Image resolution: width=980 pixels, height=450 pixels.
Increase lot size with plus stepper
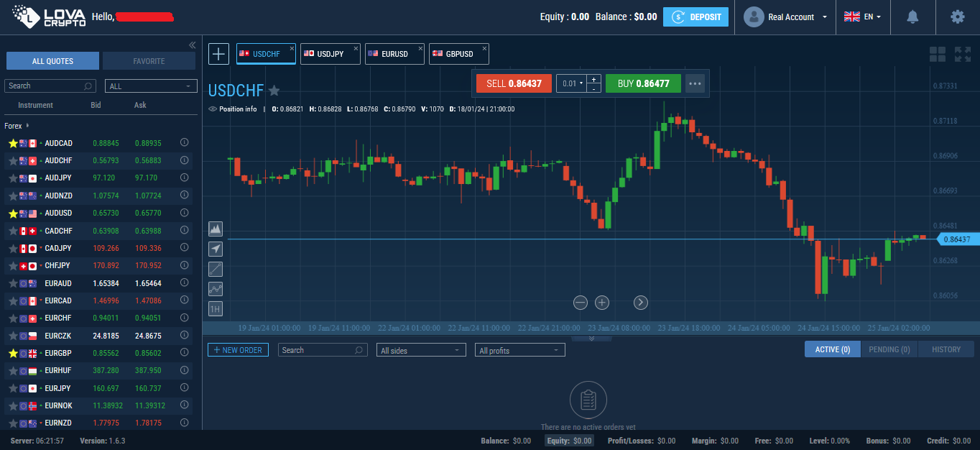point(593,79)
